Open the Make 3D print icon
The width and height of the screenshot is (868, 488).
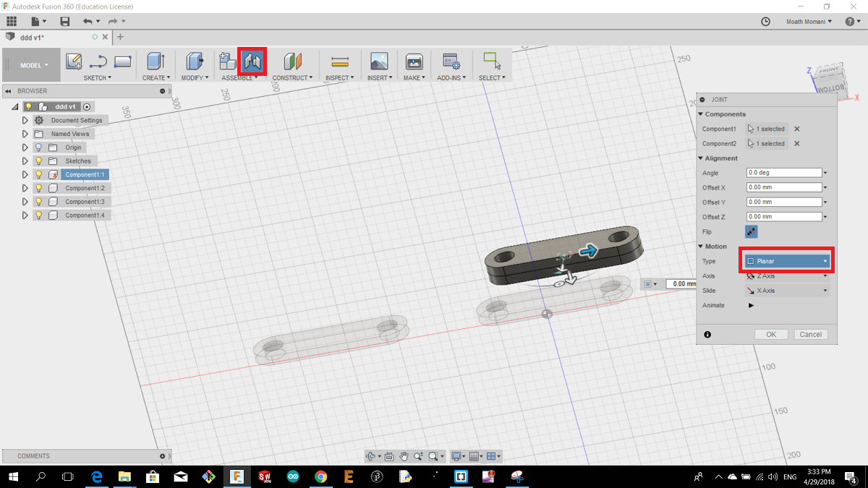[414, 61]
